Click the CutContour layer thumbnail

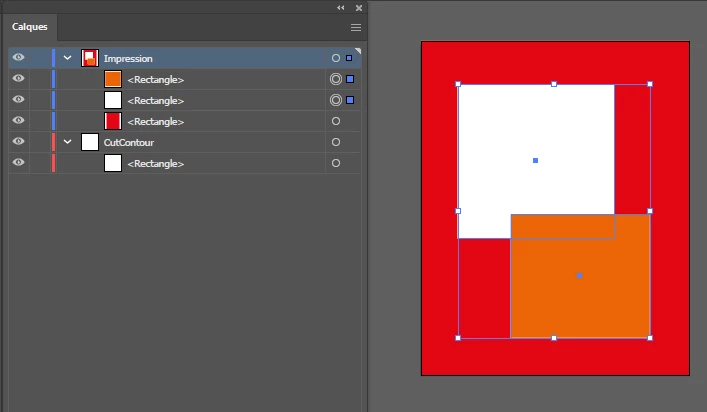[90, 142]
